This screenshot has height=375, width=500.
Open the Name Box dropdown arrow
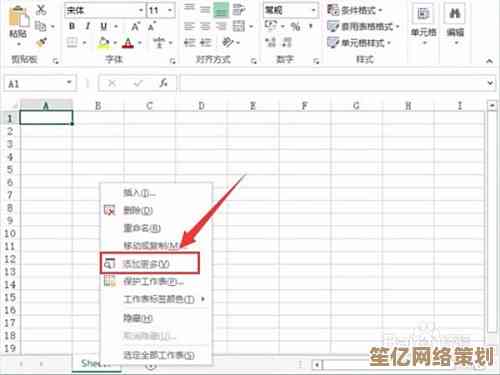click(x=69, y=82)
